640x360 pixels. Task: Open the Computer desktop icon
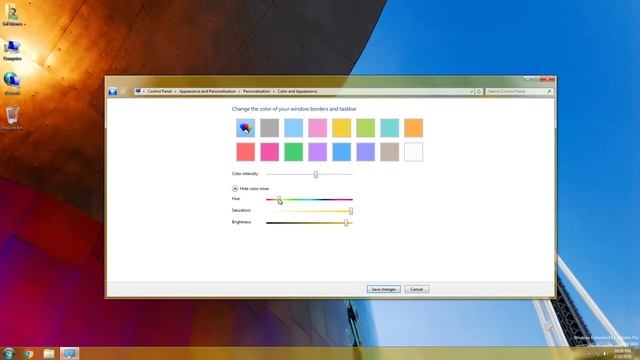click(12, 50)
